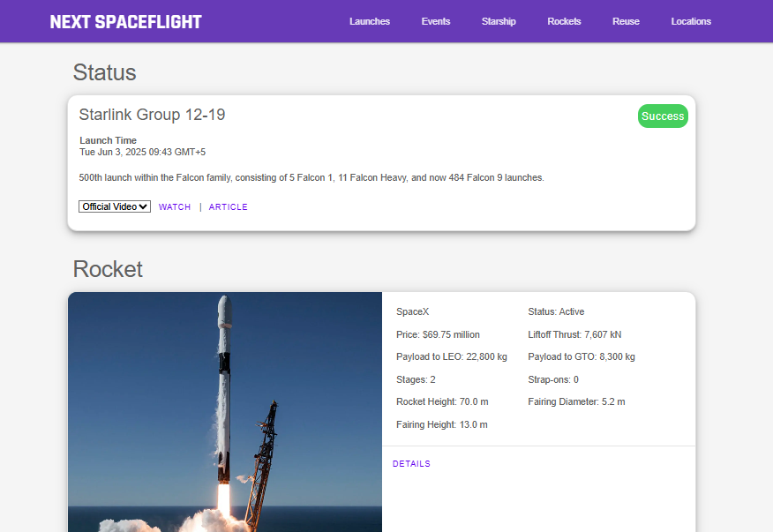The width and height of the screenshot is (773, 532).
Task: Click the Price $69.75 million text
Action: point(438,334)
